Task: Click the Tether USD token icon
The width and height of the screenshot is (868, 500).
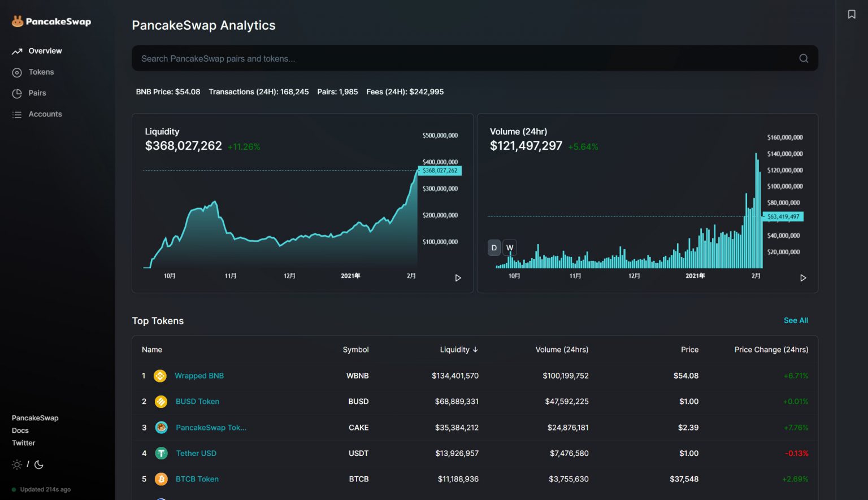Action: pyautogui.click(x=161, y=453)
